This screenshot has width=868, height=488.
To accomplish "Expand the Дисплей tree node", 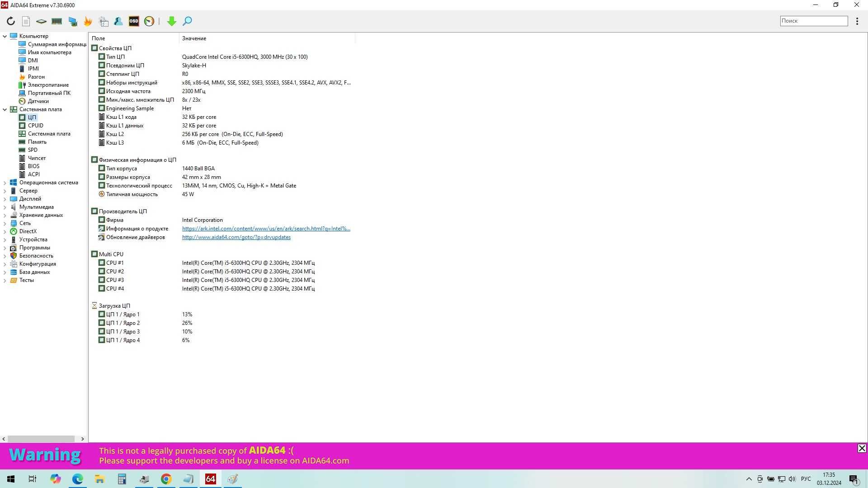I will [x=5, y=199].
